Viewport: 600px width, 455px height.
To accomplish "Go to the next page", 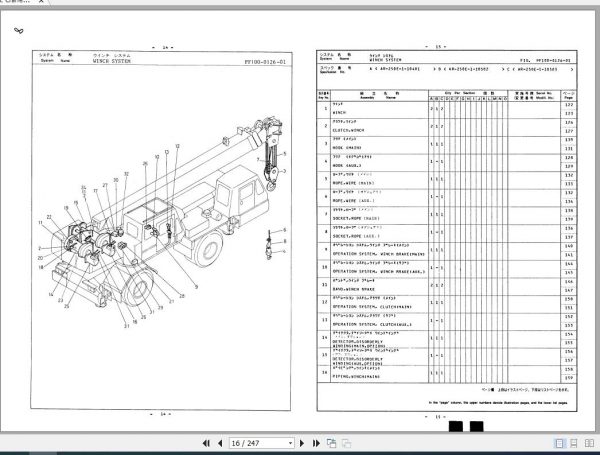I will (x=302, y=443).
